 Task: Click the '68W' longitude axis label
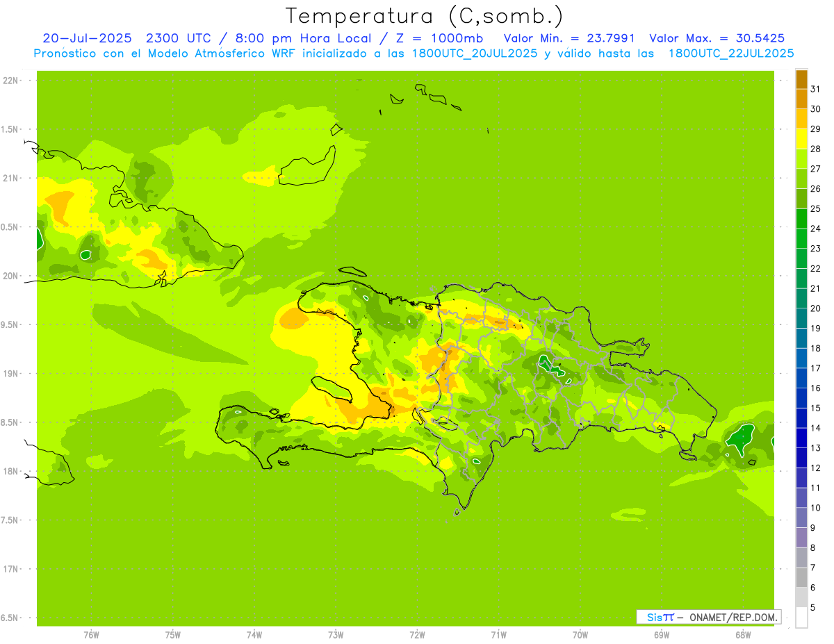(743, 634)
